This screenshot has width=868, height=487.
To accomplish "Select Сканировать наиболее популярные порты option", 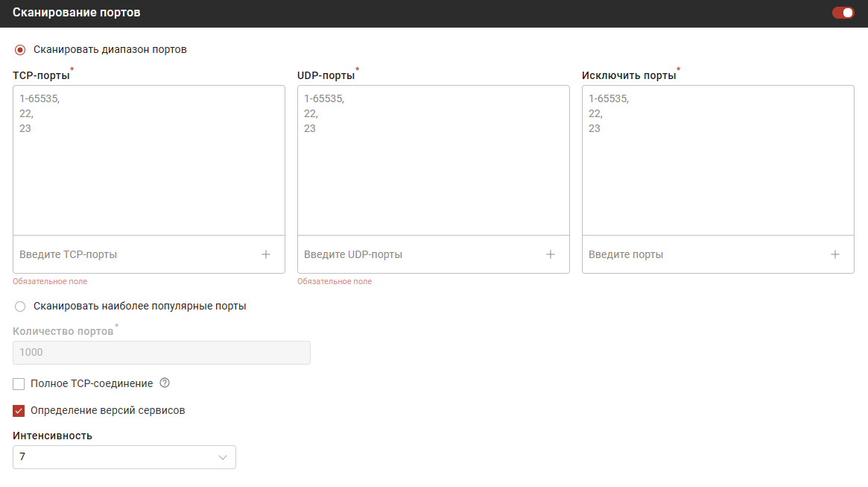I will point(20,307).
